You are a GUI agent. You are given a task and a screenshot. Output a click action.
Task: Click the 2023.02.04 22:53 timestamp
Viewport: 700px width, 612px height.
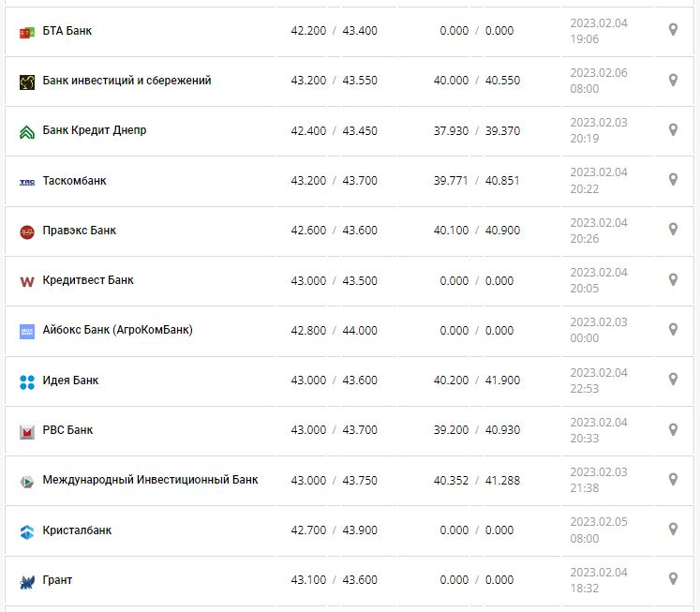(599, 380)
